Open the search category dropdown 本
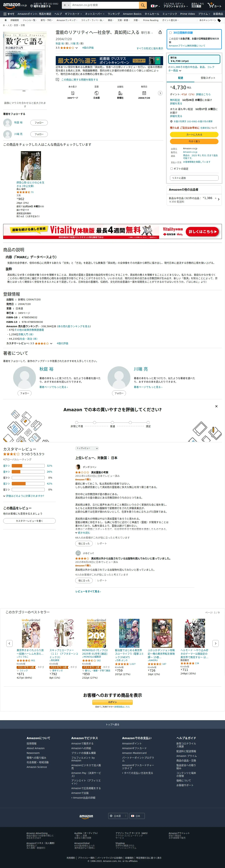This screenshot has height=868, width=225. click(x=66, y=5)
